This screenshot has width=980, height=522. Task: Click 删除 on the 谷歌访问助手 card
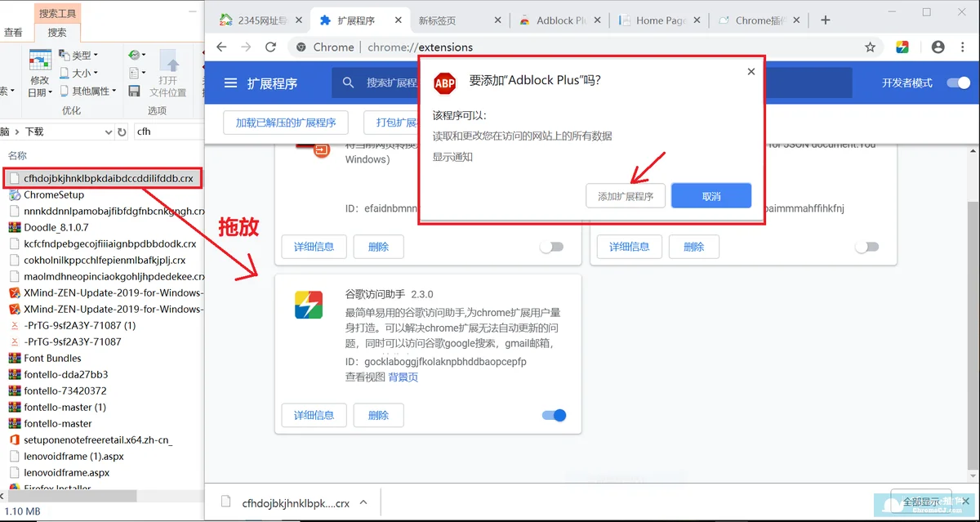[378, 415]
